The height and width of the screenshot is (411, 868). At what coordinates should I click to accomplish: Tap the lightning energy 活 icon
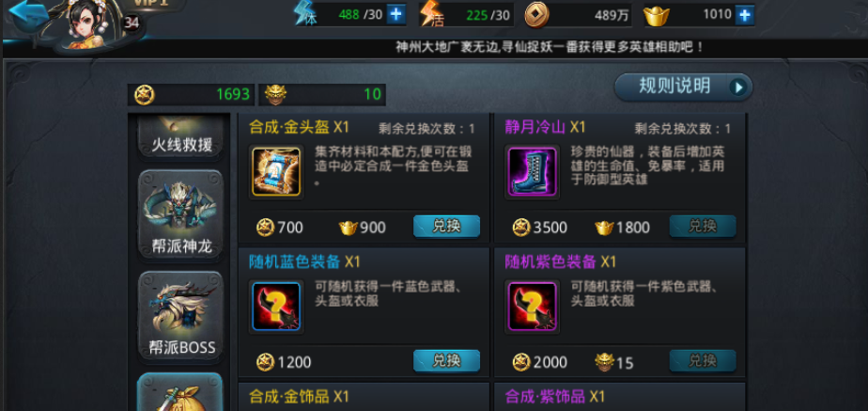(x=431, y=14)
